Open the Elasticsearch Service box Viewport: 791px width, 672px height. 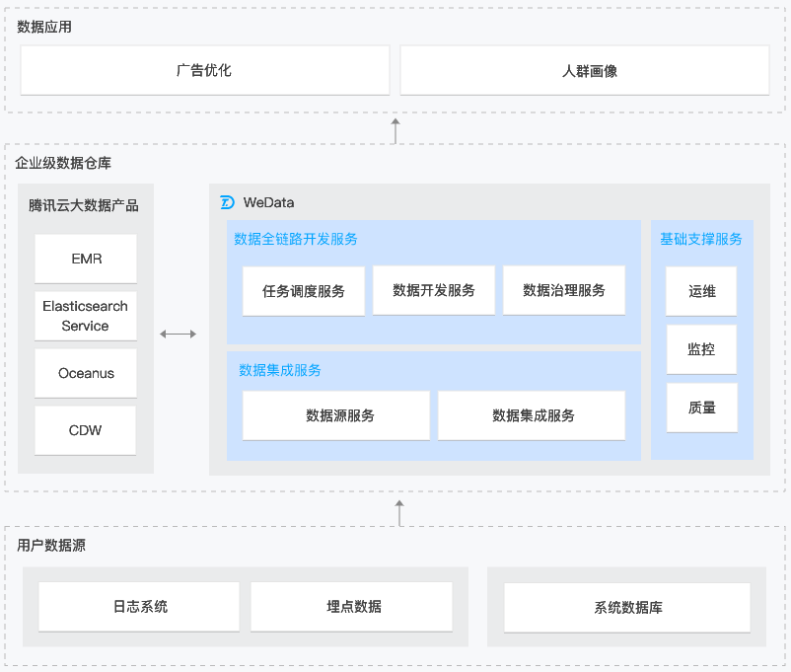click(x=86, y=316)
